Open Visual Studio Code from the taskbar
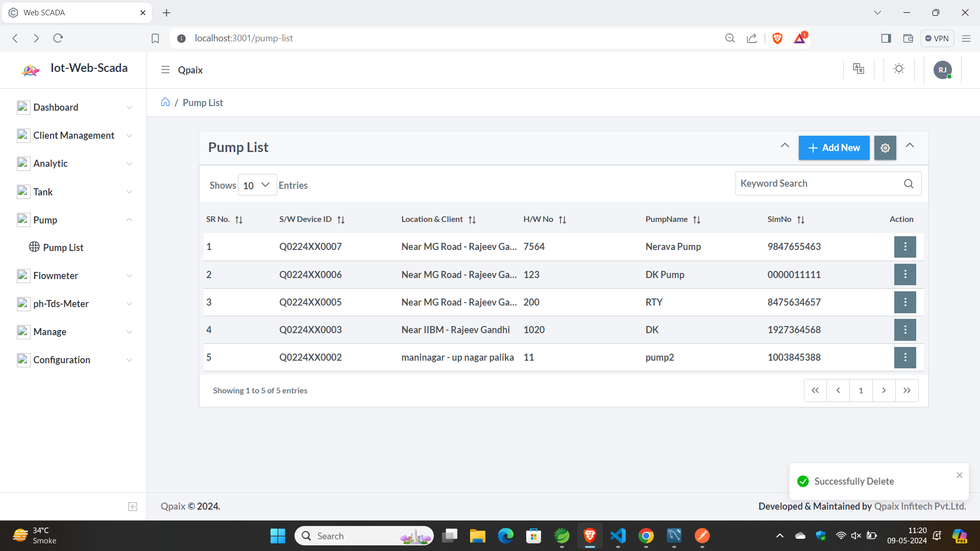980x551 pixels. (x=618, y=536)
